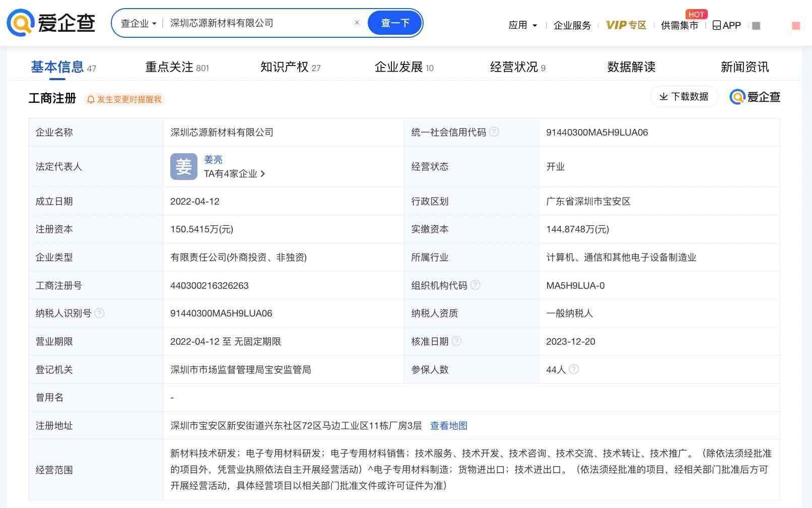The width and height of the screenshot is (812, 508).
Task: Click the industry value 计算机、通信和其他电子设备制造业
Action: [x=621, y=257]
